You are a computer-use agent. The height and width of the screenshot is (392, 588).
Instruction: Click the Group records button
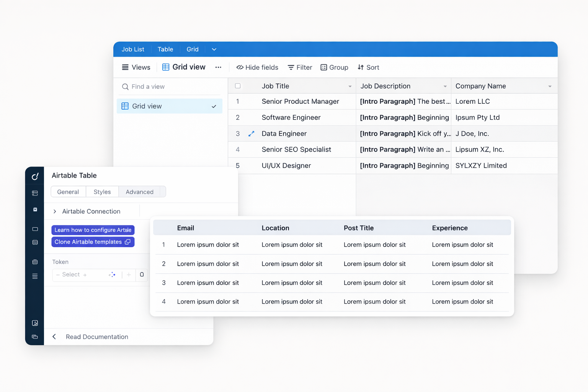click(x=334, y=67)
